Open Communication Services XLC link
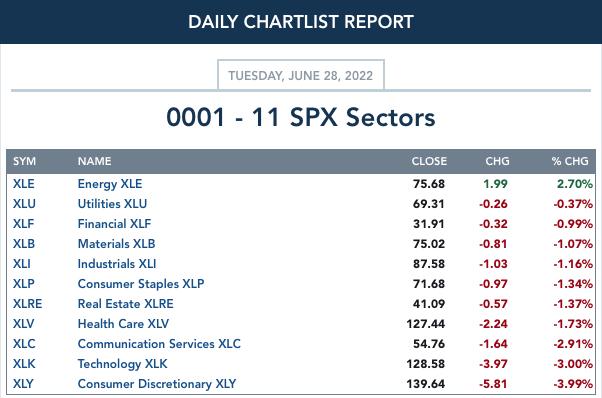This screenshot has height=398, width=602. [159, 344]
